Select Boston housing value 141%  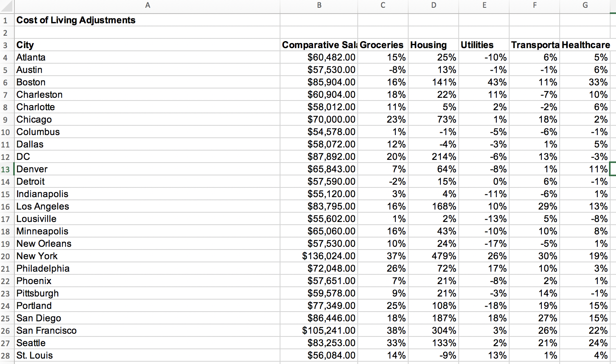click(x=433, y=82)
